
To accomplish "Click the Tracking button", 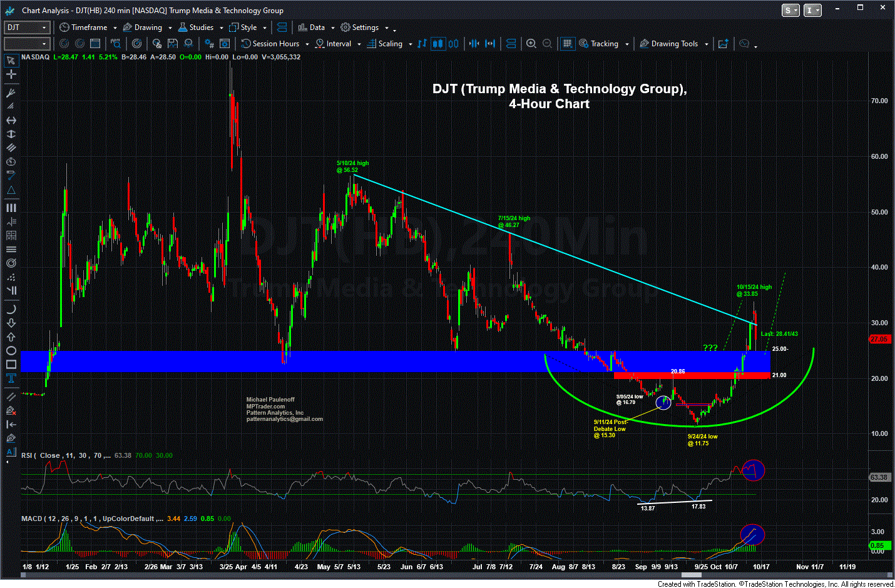I will (599, 44).
